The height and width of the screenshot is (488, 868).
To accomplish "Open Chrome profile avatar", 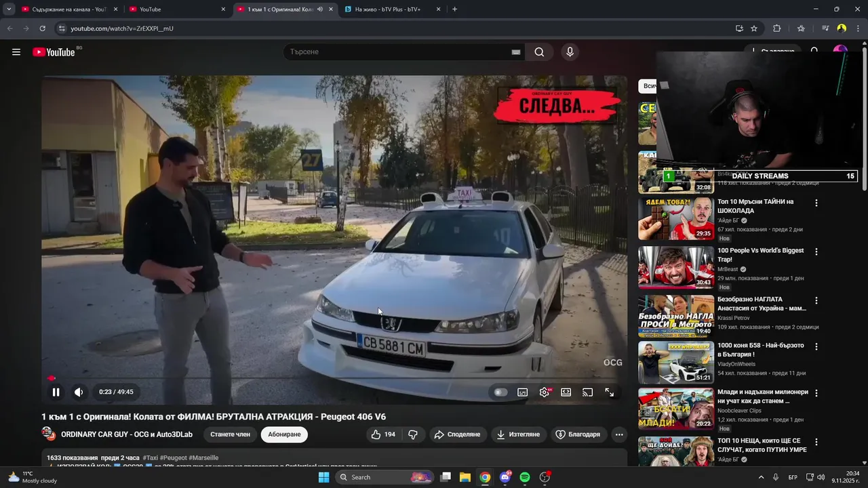I will point(842,28).
